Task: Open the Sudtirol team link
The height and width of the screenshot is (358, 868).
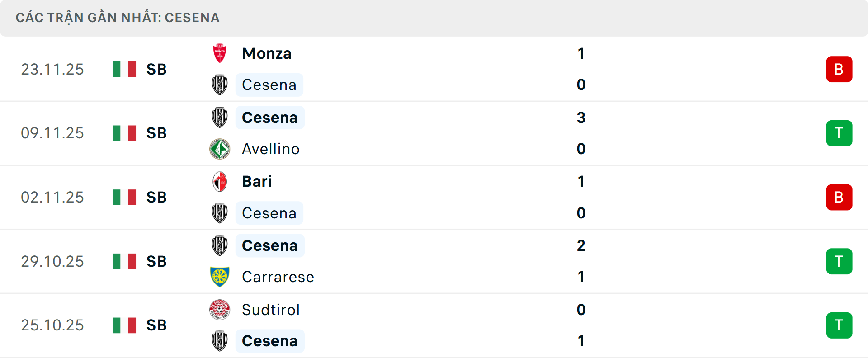Action: click(270, 310)
